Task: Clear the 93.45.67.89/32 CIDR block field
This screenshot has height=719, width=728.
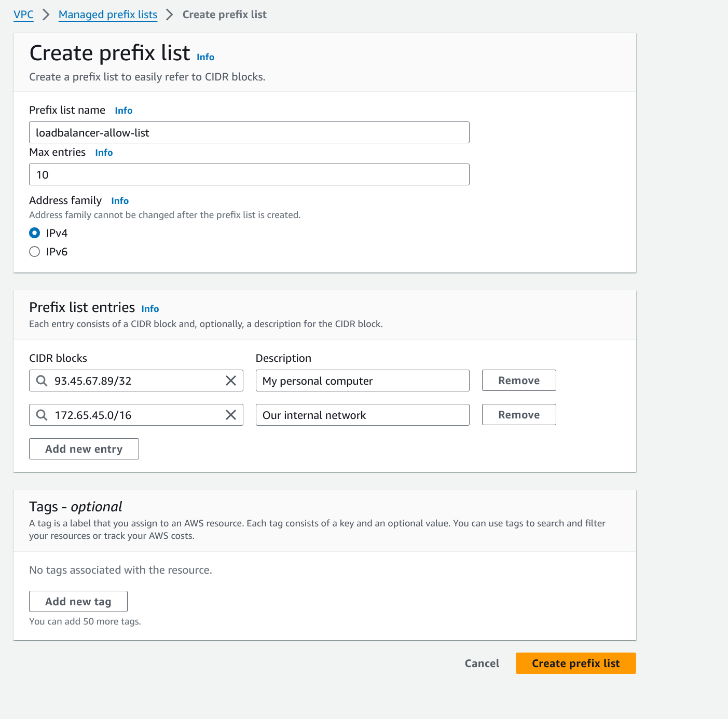Action: point(231,381)
